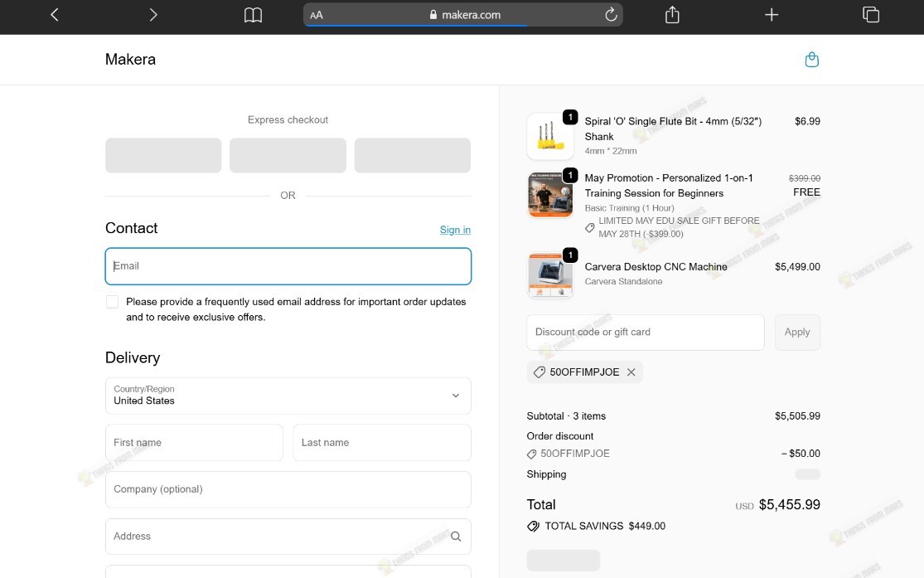Click the Training Session product thumbnail

coord(550,195)
